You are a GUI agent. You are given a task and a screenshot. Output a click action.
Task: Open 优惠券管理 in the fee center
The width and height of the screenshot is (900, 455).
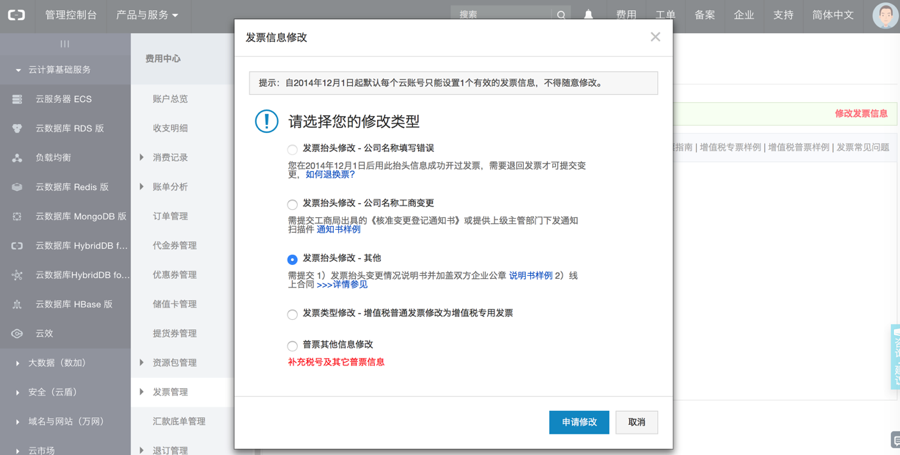click(174, 274)
